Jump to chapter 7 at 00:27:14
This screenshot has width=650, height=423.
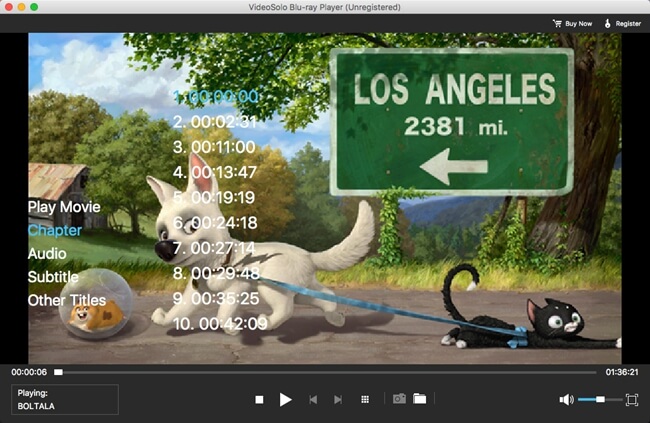(214, 248)
